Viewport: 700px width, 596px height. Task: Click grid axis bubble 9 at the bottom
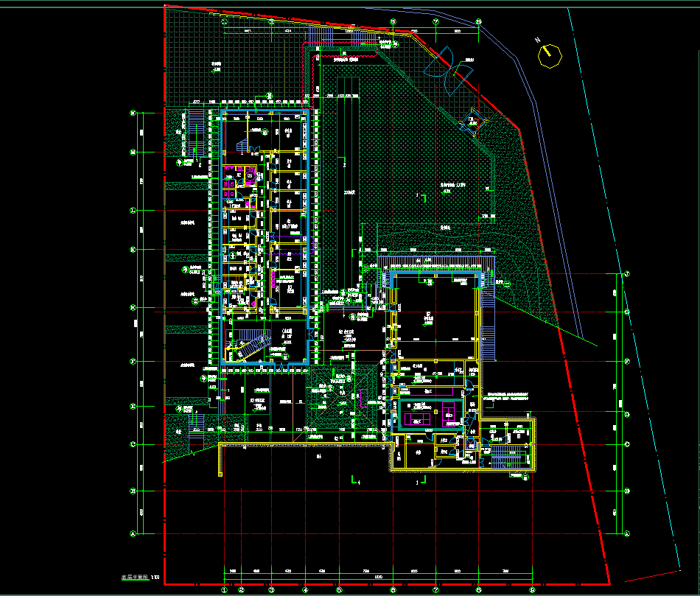pos(532,589)
